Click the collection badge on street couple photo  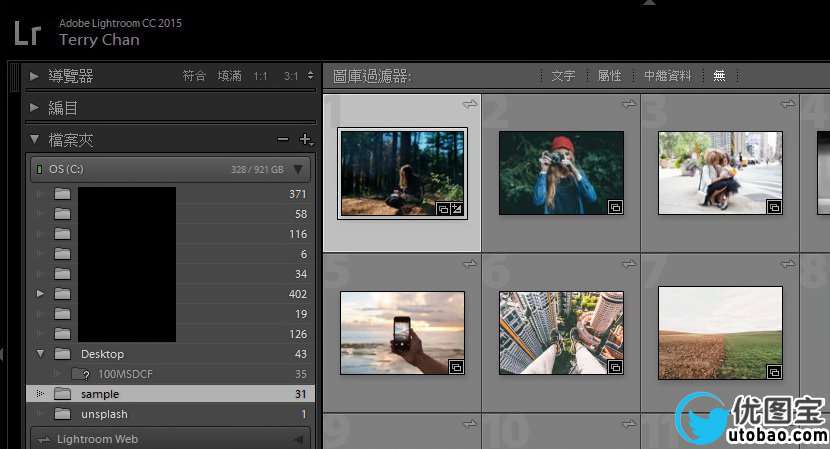pyautogui.click(x=774, y=207)
